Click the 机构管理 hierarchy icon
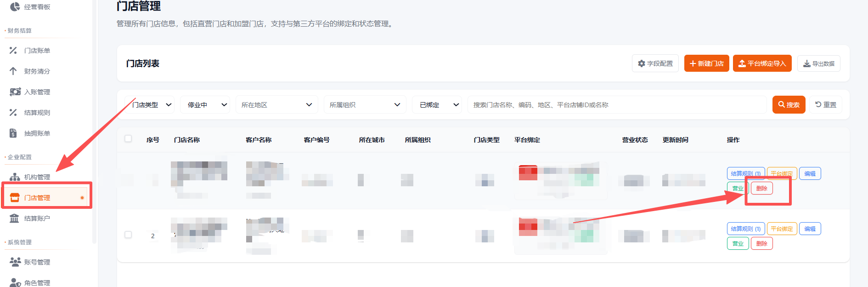Image resolution: width=868 pixels, height=287 pixels. click(15, 177)
